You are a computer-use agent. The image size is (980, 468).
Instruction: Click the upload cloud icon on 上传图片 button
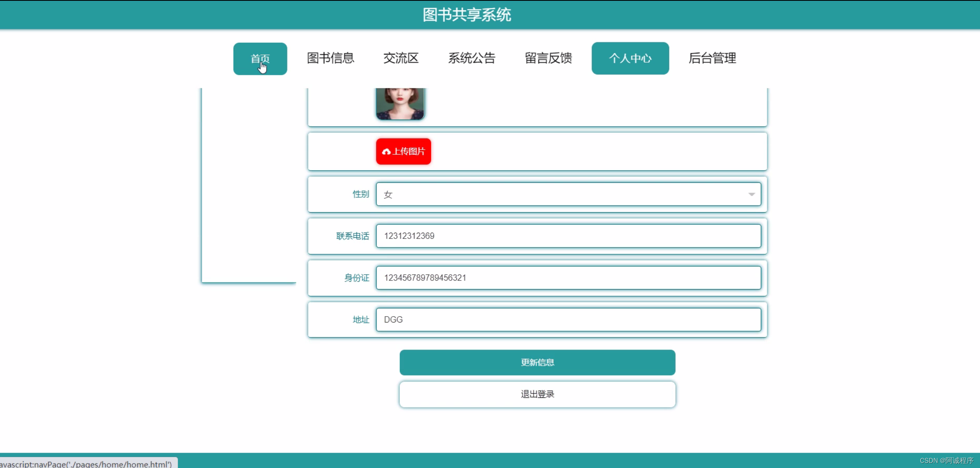click(x=387, y=151)
